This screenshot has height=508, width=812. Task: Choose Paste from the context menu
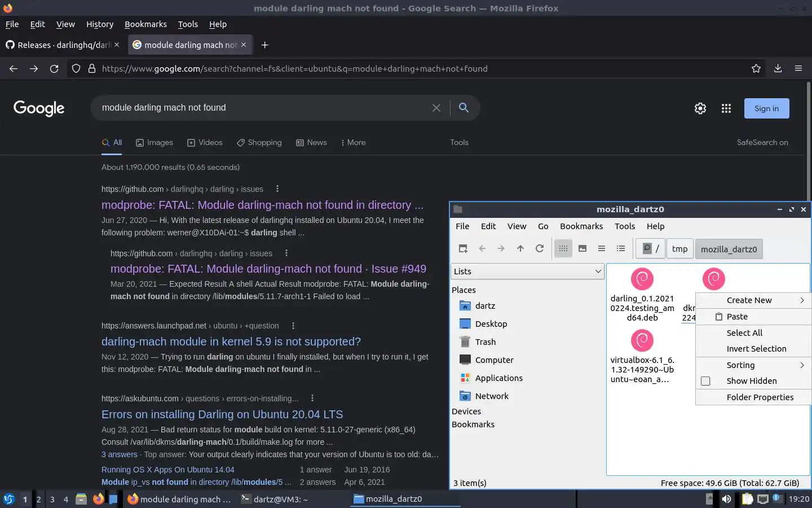pyautogui.click(x=754, y=317)
